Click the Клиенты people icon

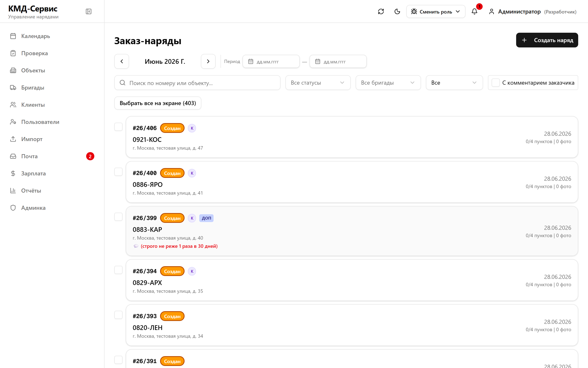pos(13,105)
